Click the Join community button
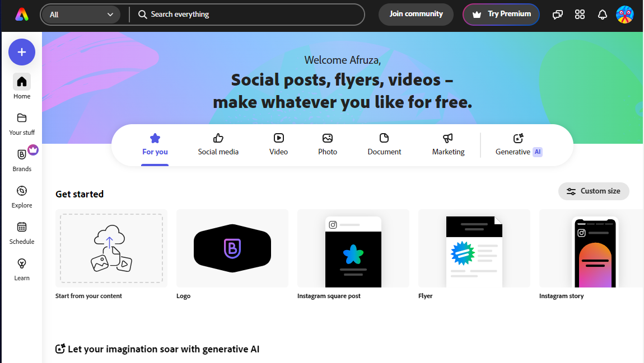 pos(416,15)
